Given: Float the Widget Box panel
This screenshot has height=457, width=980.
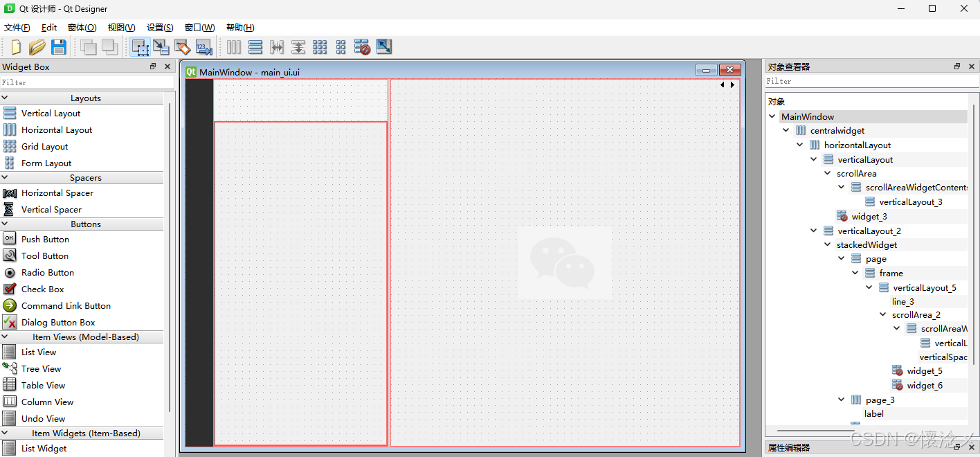Looking at the screenshot, I should pyautogui.click(x=153, y=66).
